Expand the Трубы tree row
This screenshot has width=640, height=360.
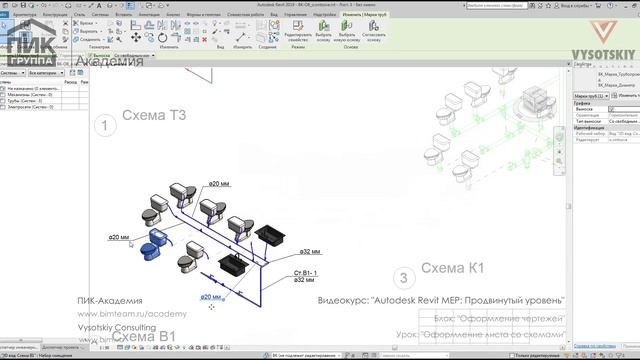coord(3,100)
